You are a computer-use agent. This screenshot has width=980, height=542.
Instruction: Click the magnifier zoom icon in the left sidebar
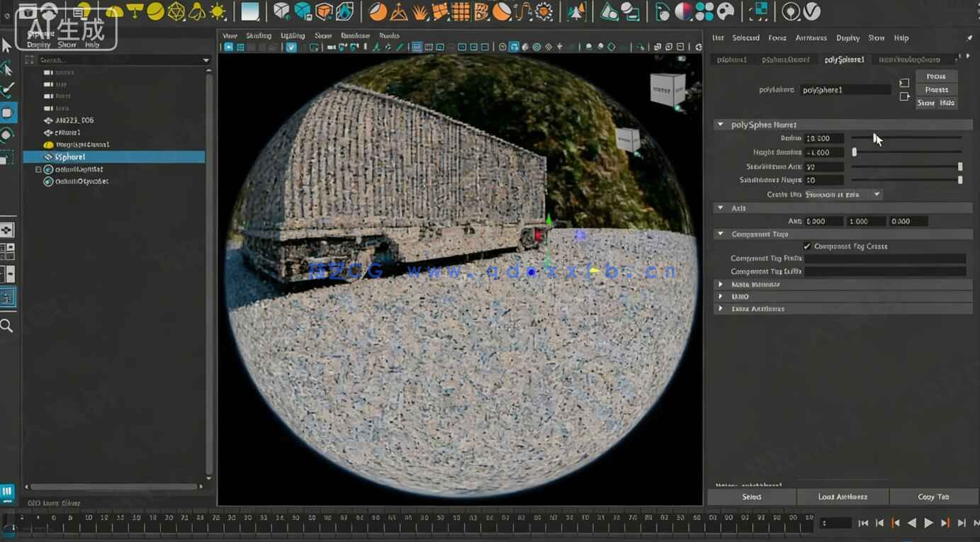(x=8, y=326)
